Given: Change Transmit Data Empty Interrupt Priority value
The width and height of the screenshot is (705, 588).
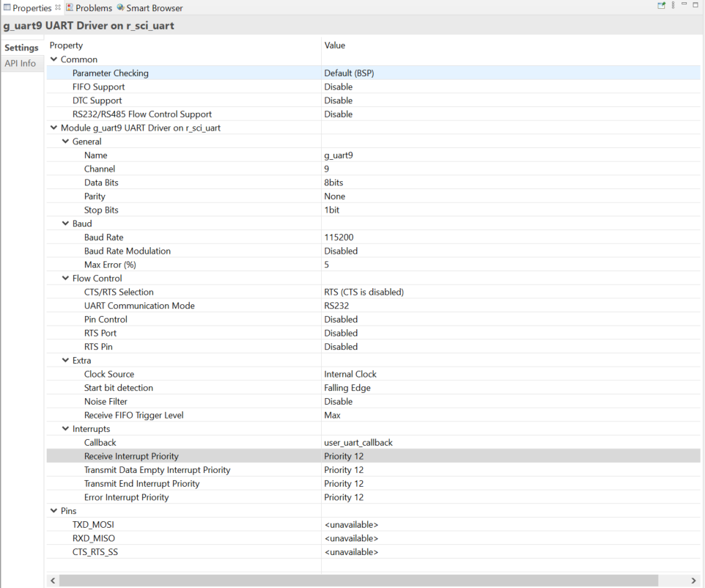Looking at the screenshot, I should (x=344, y=470).
